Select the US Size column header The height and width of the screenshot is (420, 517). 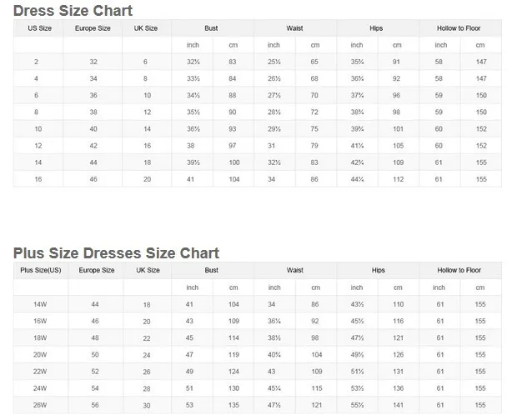[x=39, y=28]
